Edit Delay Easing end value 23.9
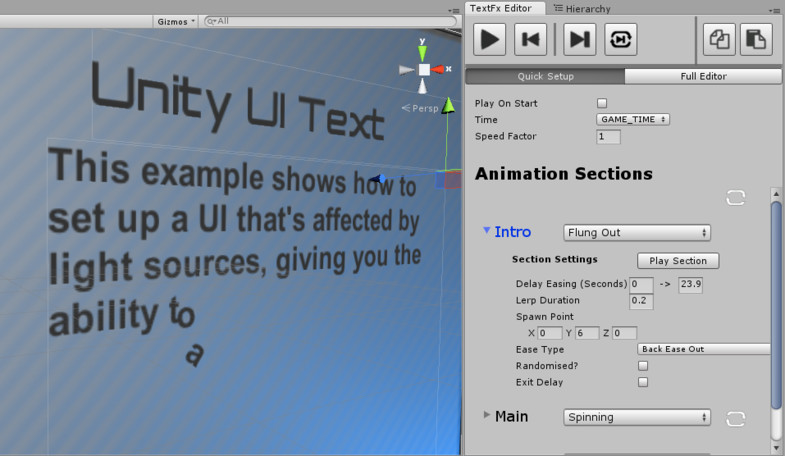785x456 pixels. coord(690,284)
